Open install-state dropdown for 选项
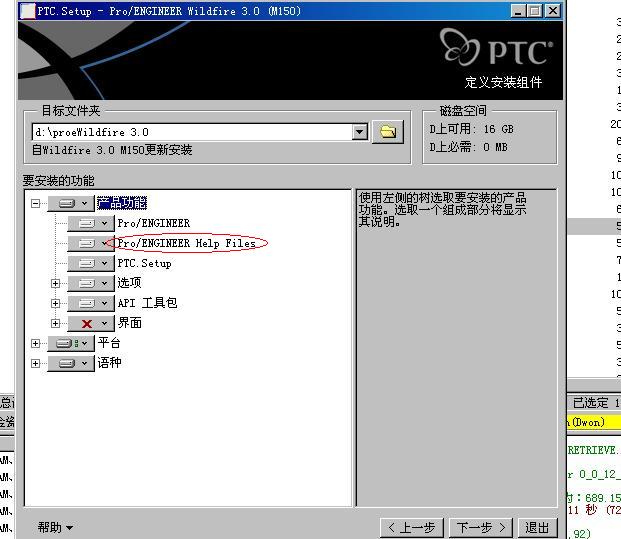 [x=91, y=283]
